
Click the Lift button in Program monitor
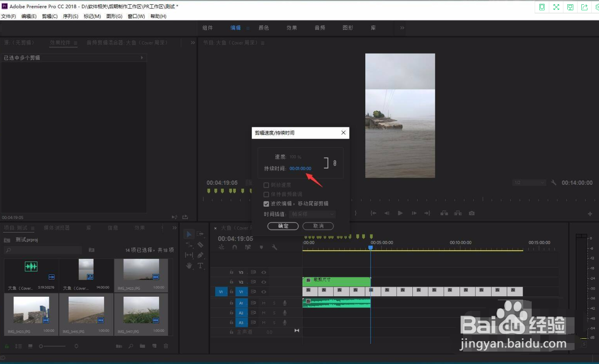[444, 213]
